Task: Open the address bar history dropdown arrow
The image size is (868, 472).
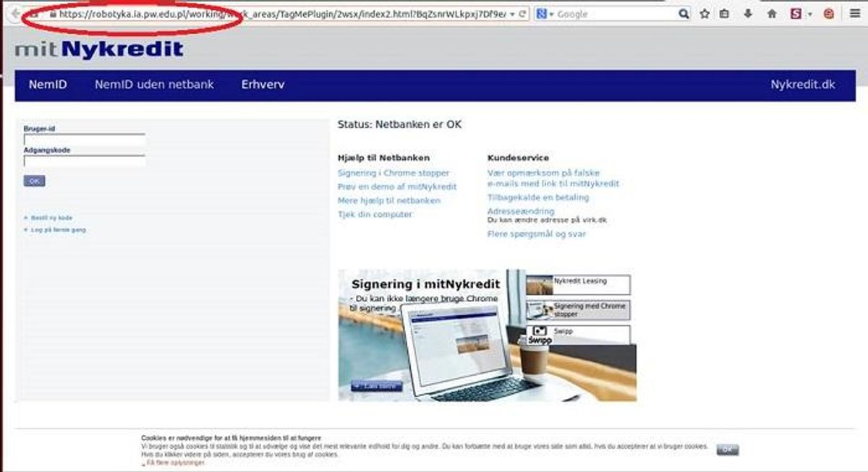Action: (512, 14)
